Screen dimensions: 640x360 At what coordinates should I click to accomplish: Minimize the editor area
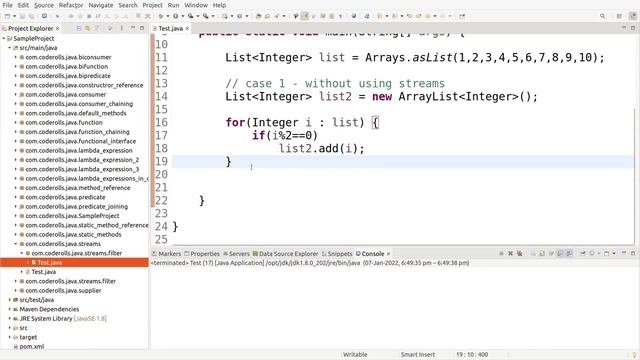click(x=624, y=28)
